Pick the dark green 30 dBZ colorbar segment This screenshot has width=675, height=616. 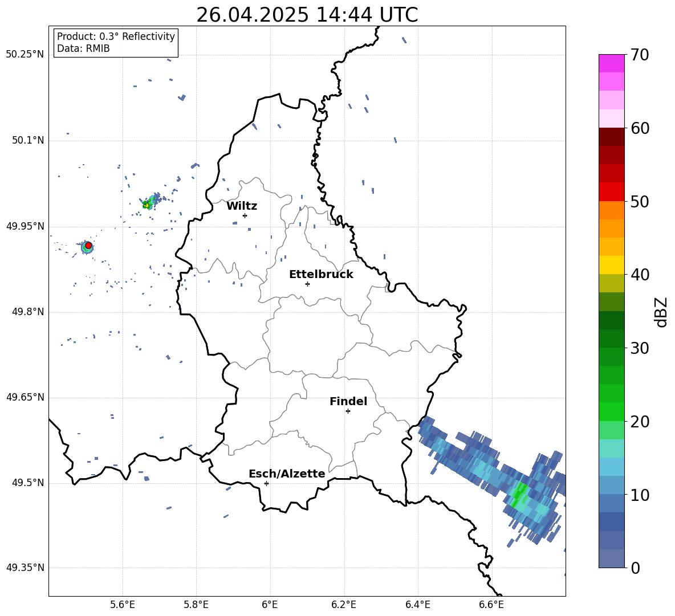pos(611,338)
